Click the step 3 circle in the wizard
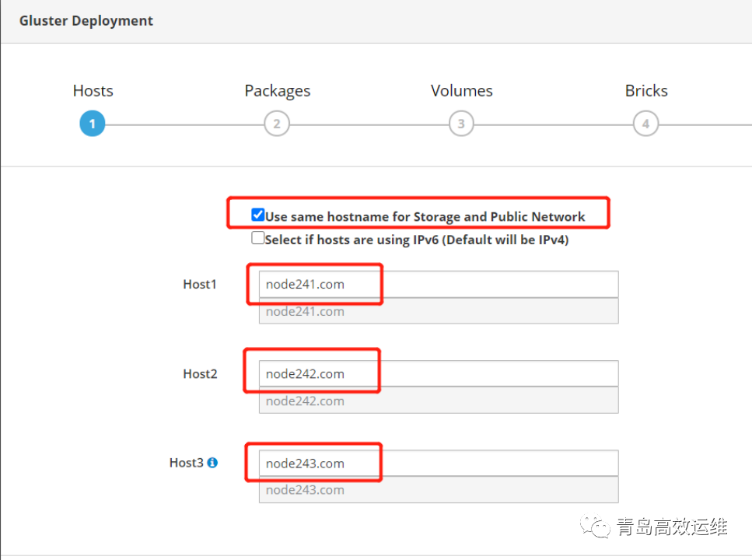 tap(461, 124)
